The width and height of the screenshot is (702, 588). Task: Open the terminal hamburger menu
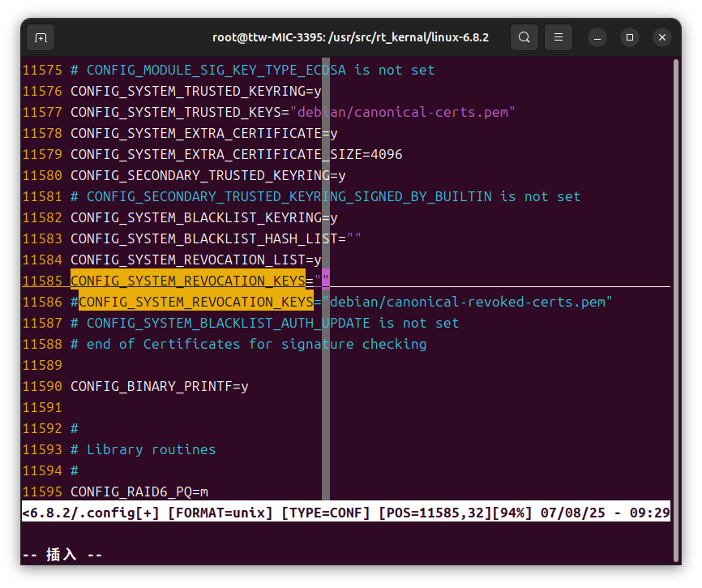[x=558, y=37]
